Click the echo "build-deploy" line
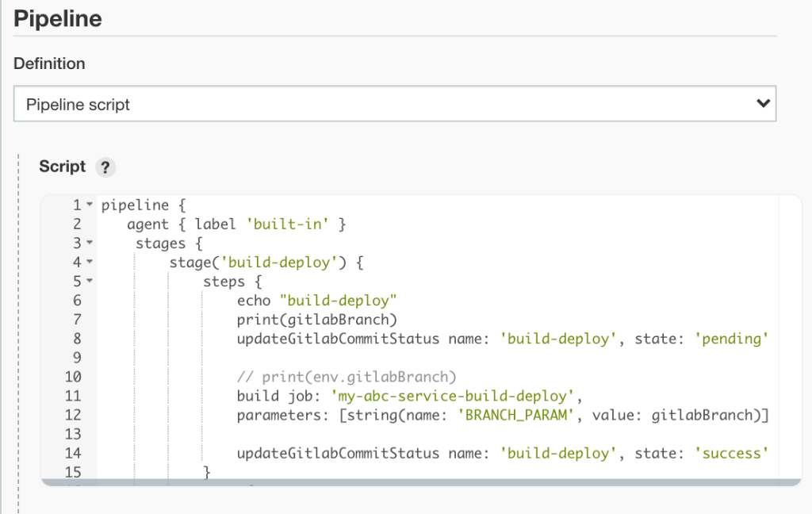The height and width of the screenshot is (514, 812). coord(316,301)
